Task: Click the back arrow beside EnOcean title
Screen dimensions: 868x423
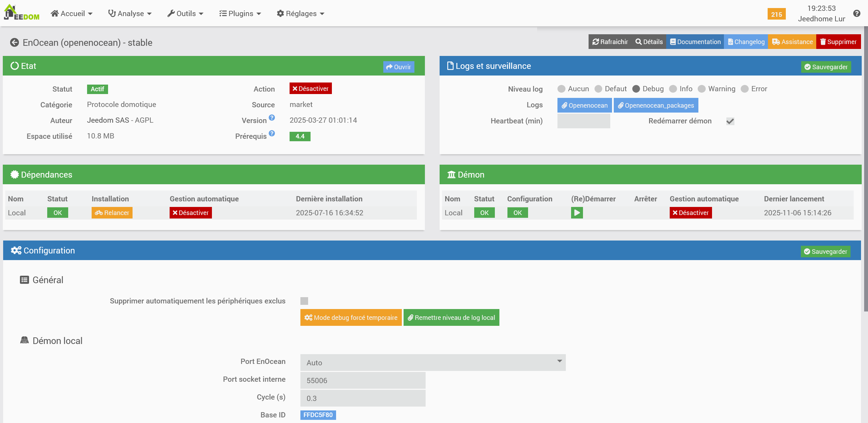Action: tap(14, 43)
